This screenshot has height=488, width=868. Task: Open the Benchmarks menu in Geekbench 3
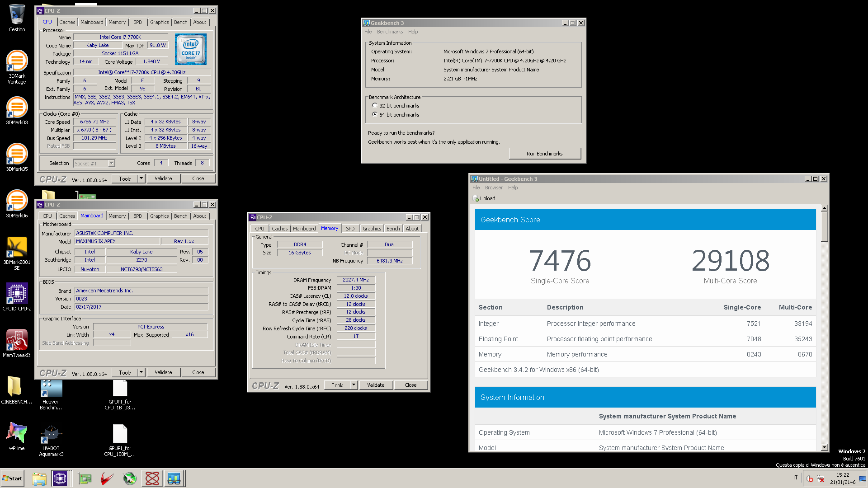pos(390,32)
